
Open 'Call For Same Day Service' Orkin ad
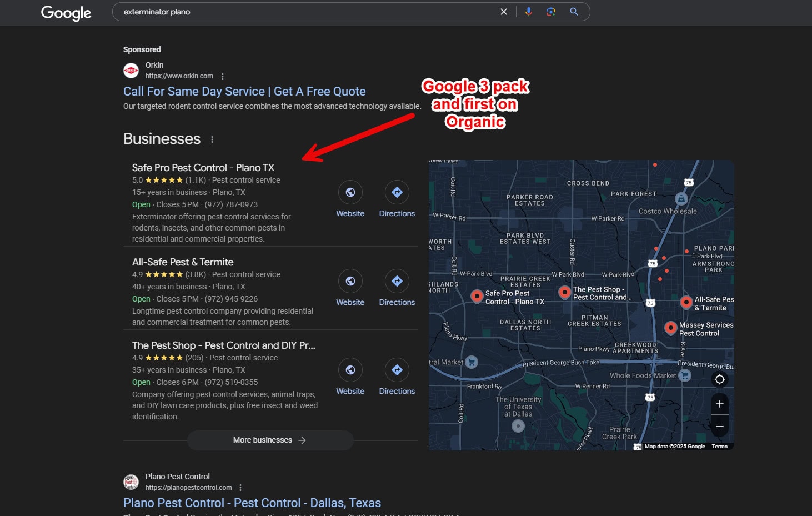coord(244,91)
